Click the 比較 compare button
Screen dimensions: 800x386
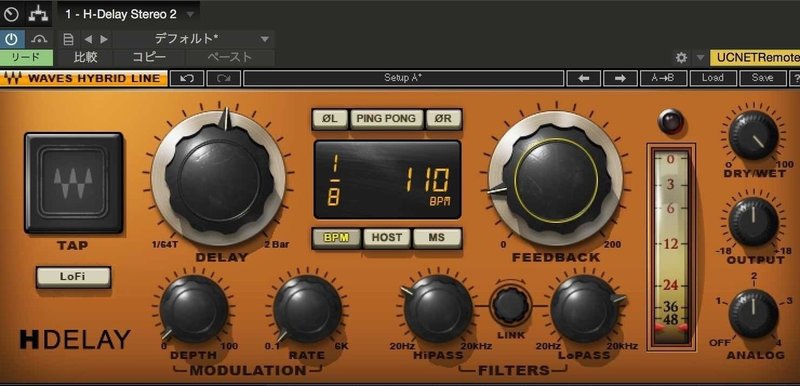85,58
